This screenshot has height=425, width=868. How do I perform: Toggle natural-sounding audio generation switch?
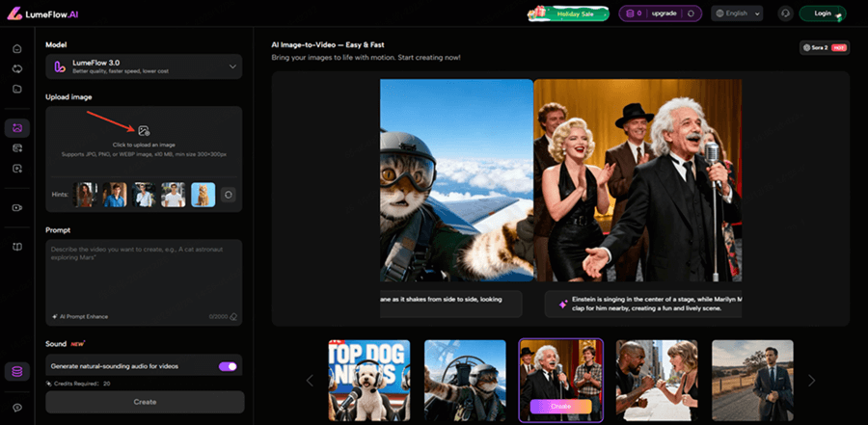pyautogui.click(x=229, y=366)
